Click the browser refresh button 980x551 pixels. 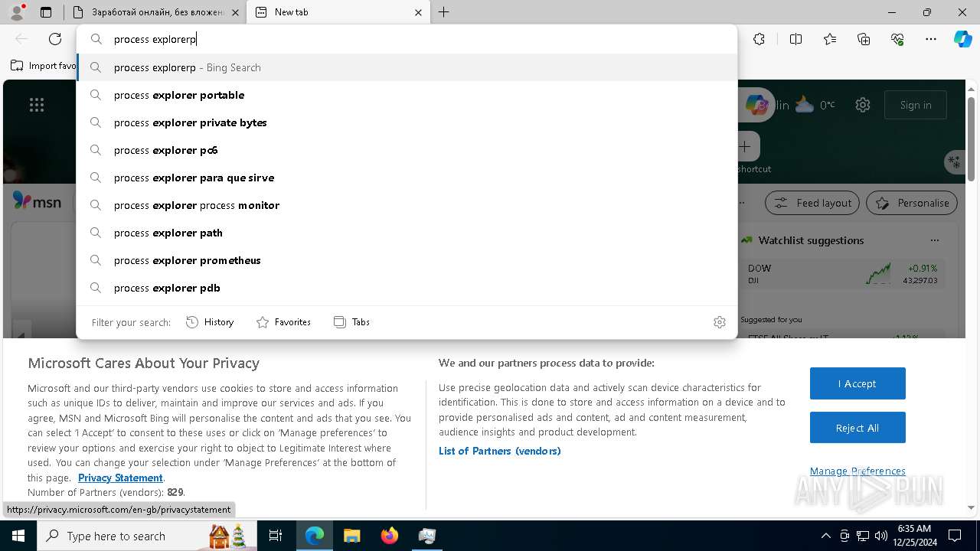coord(55,39)
